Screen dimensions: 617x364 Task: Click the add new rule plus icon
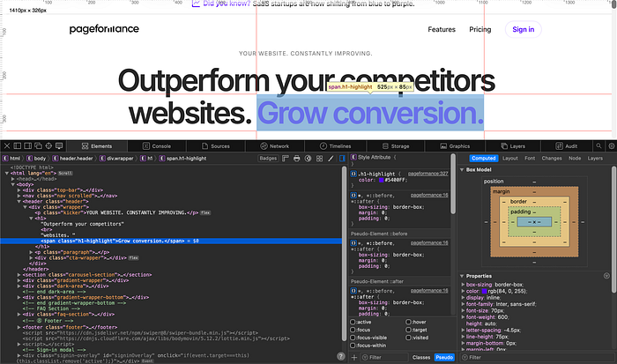point(354,357)
